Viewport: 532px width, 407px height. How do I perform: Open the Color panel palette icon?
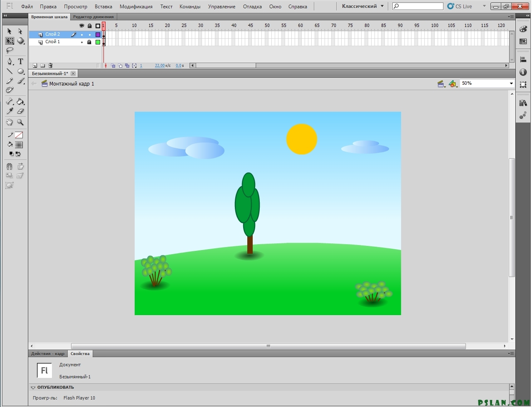(523, 29)
